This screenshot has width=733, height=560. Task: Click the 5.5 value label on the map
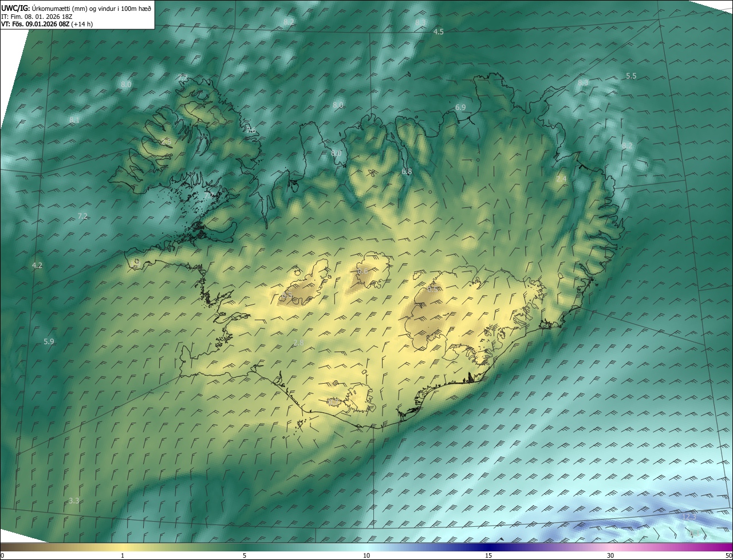[631, 76]
